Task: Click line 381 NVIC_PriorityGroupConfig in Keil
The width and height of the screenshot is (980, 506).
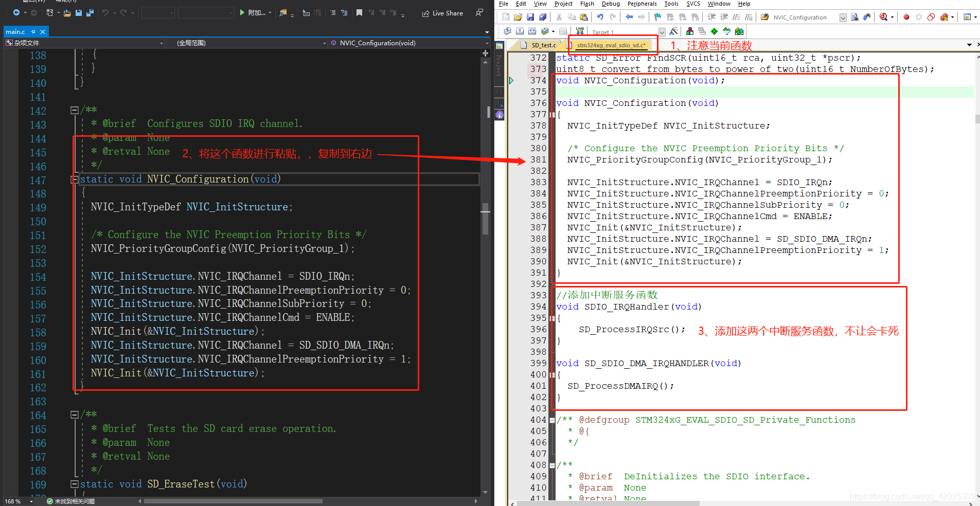Action: (699, 160)
